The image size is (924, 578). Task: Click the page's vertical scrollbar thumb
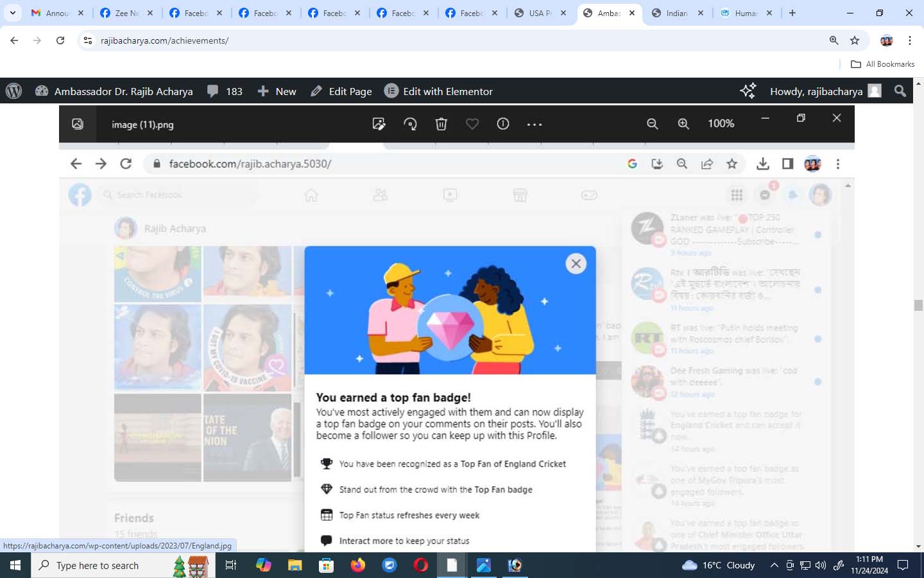click(x=918, y=305)
